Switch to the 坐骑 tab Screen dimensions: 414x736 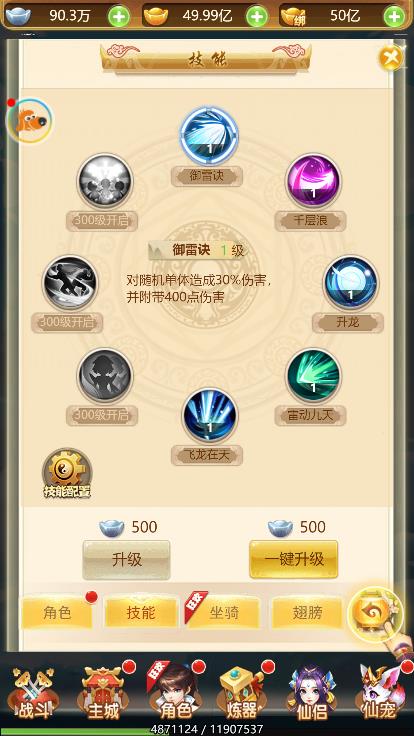[x=223, y=613]
